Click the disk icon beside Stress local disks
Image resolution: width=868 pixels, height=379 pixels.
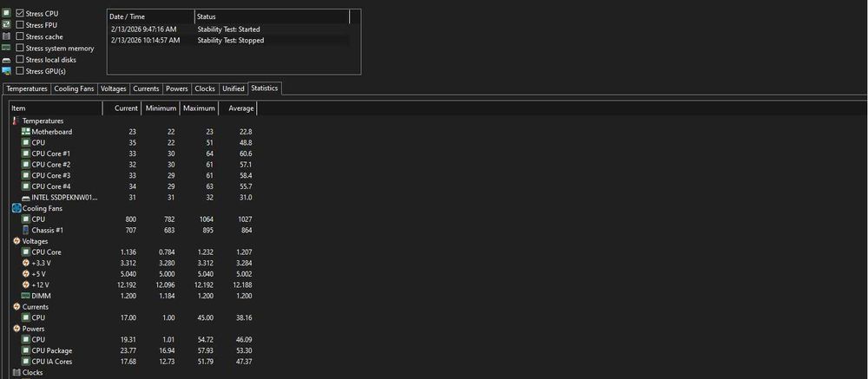[7, 60]
